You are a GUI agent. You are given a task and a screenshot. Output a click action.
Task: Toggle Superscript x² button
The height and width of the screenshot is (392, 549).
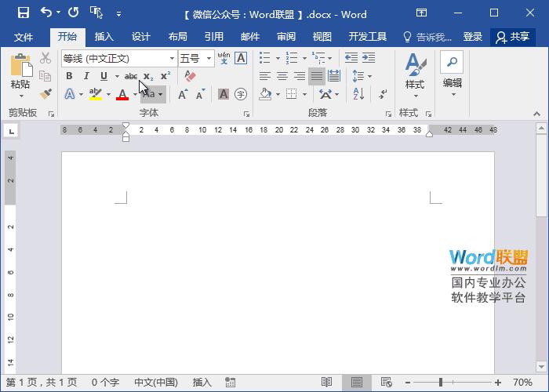coord(165,75)
